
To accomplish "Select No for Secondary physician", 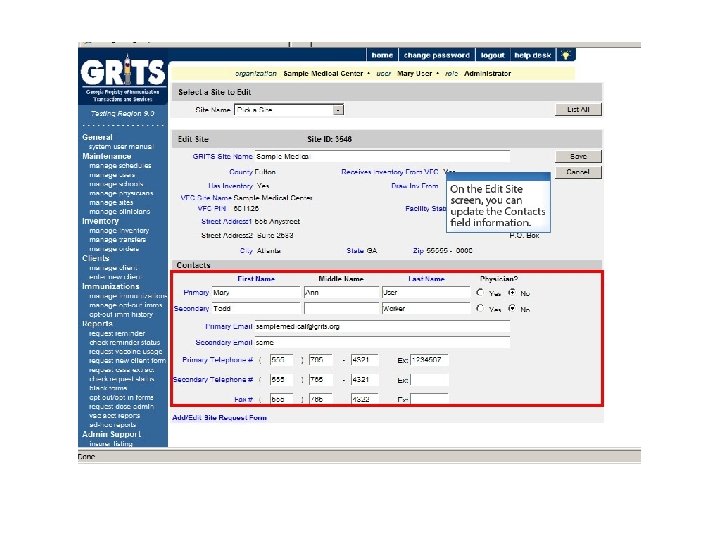I will (512, 308).
